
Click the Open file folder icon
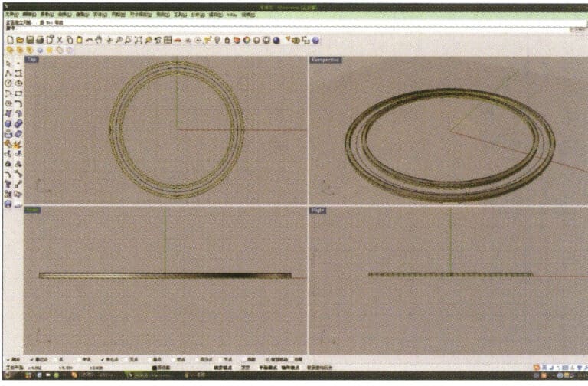[x=20, y=40]
